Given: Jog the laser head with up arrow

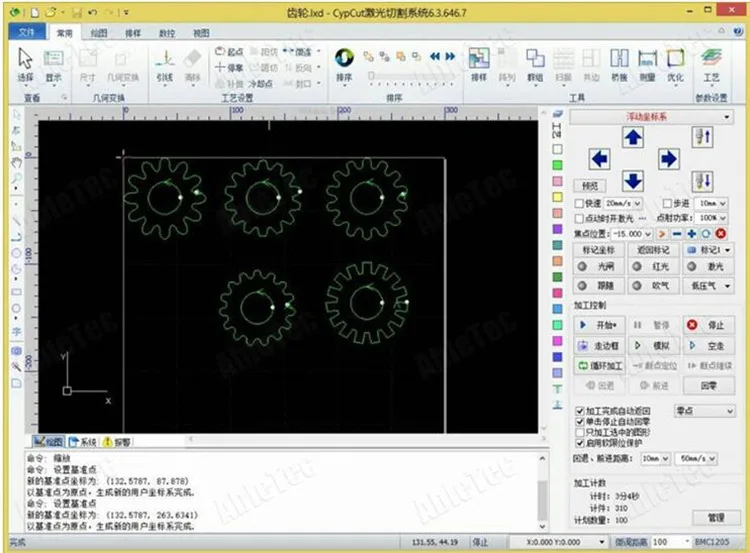Looking at the screenshot, I should [x=633, y=137].
